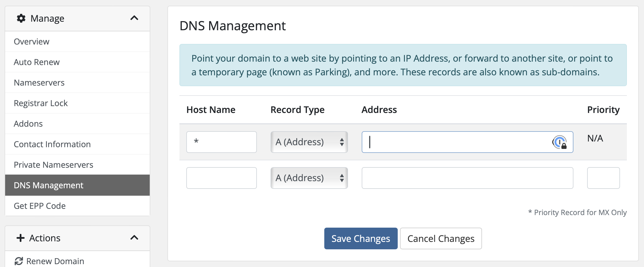Image resolution: width=644 pixels, height=267 pixels.
Task: Open the Nameservers page
Action: pos(77,83)
